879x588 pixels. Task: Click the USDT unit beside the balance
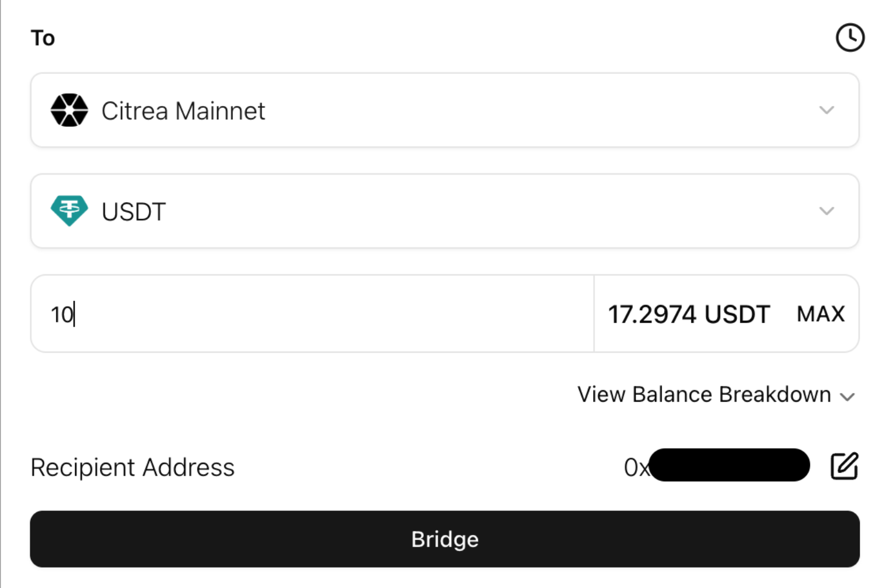pyautogui.click(x=737, y=314)
